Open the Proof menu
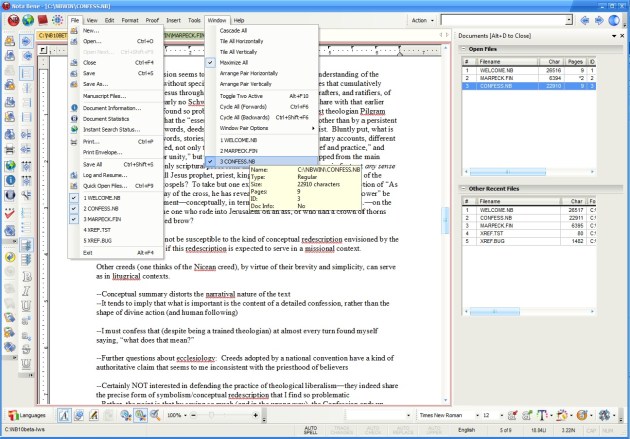 [152, 20]
